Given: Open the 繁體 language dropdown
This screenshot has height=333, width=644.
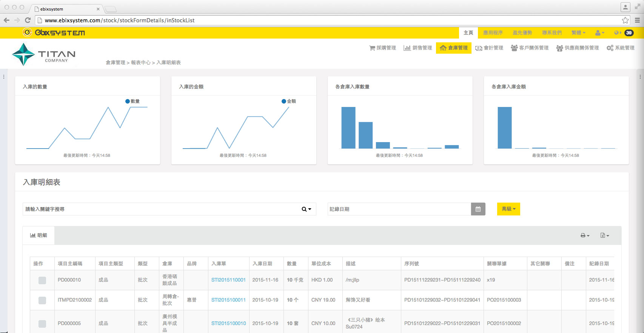Looking at the screenshot, I should point(578,33).
